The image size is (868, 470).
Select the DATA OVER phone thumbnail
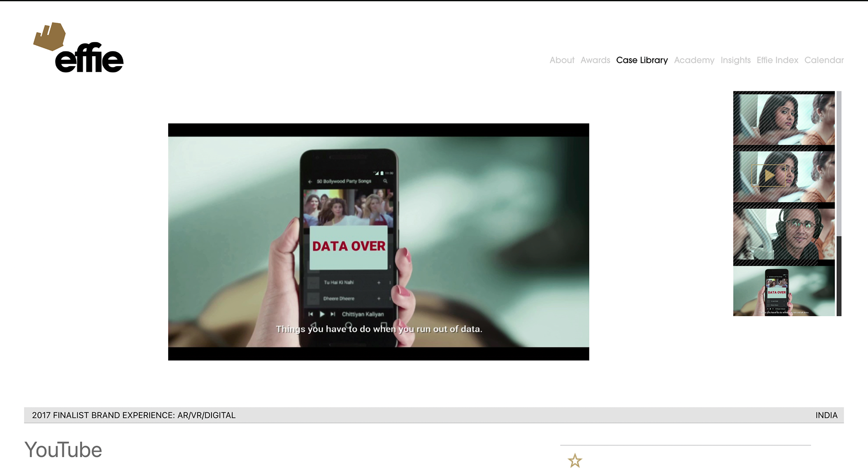(784, 291)
